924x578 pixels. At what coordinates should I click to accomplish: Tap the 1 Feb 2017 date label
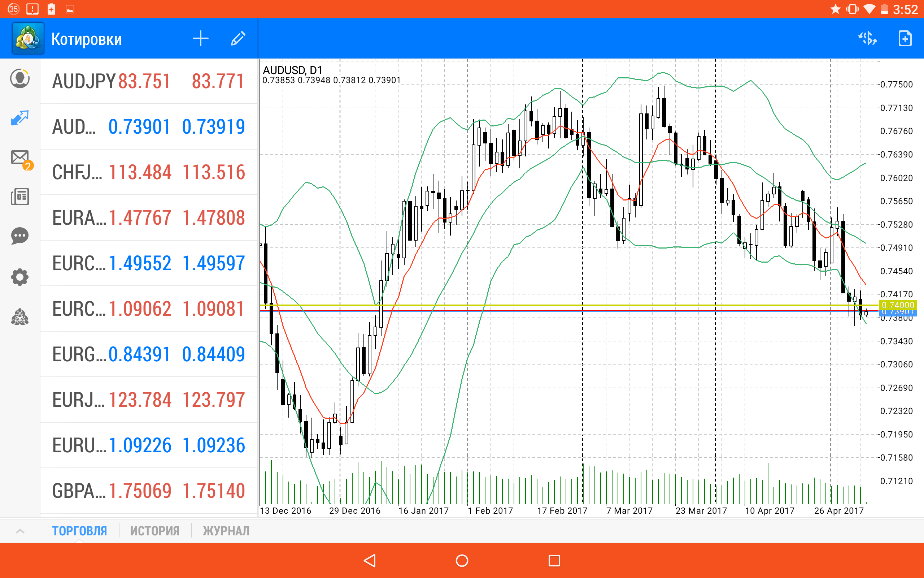pyautogui.click(x=490, y=511)
